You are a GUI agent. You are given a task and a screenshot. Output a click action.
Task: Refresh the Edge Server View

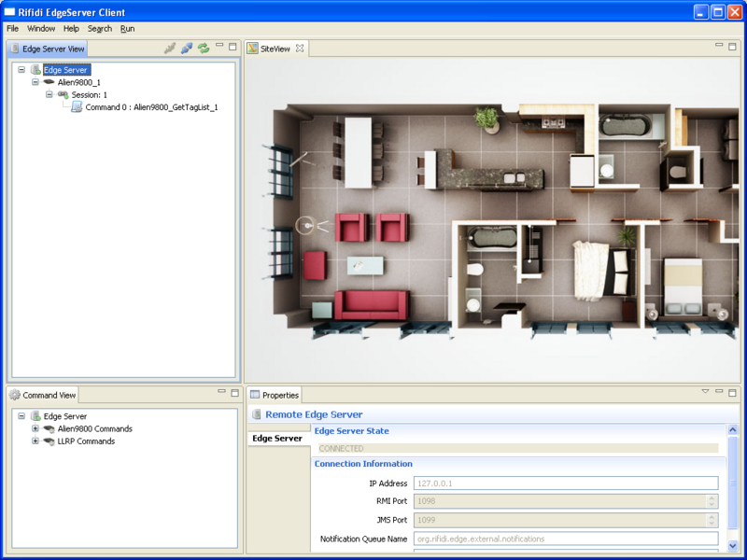click(x=203, y=48)
